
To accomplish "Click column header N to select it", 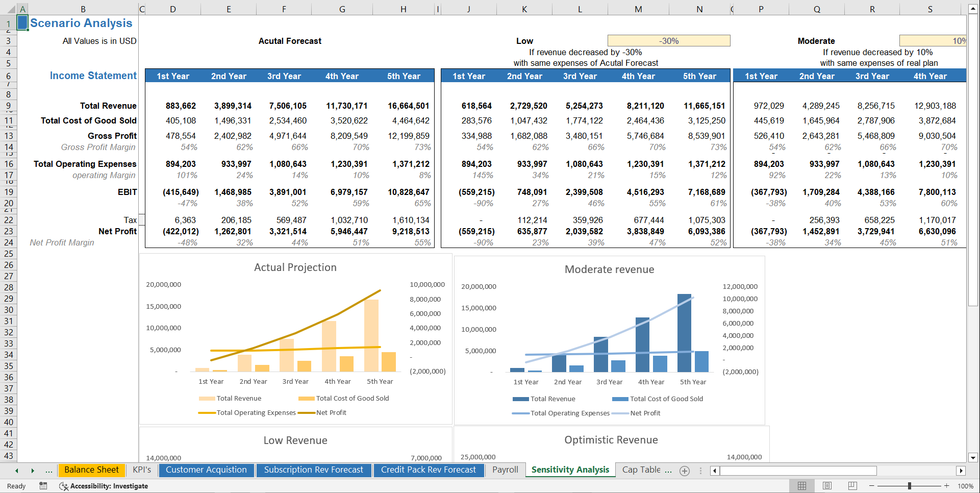I will tap(699, 9).
